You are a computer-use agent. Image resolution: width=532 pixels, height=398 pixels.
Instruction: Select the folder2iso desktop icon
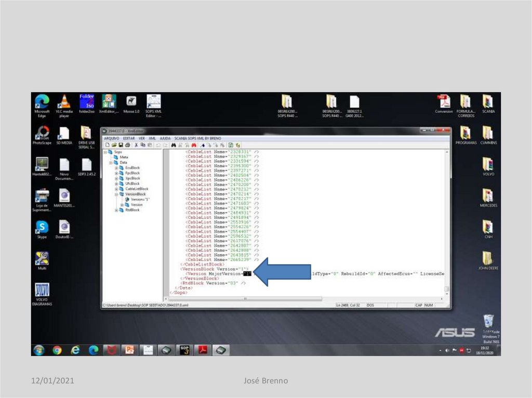(x=87, y=104)
